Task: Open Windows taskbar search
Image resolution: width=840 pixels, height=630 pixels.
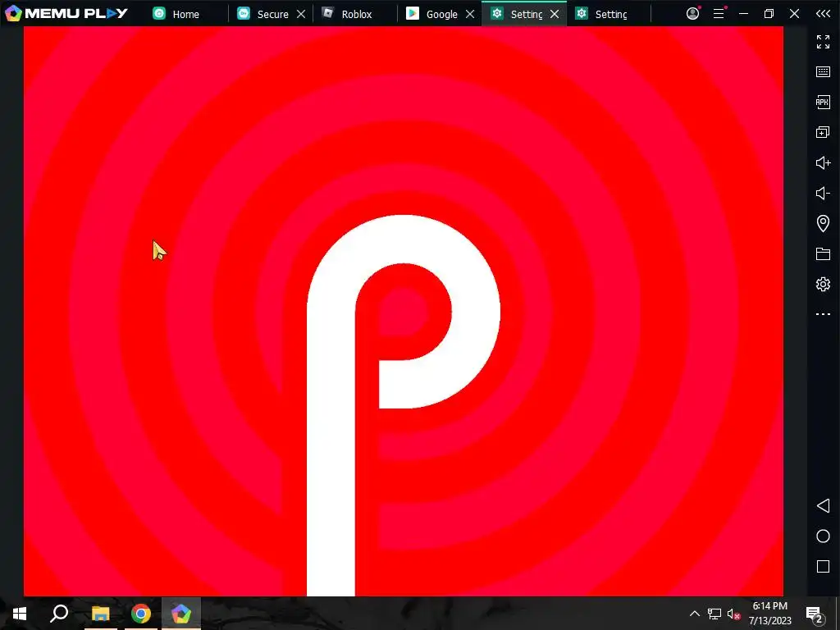Action: click(59, 614)
